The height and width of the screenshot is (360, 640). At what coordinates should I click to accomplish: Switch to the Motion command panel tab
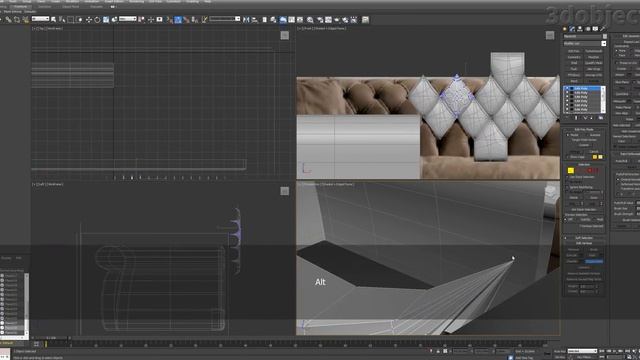coord(588,29)
